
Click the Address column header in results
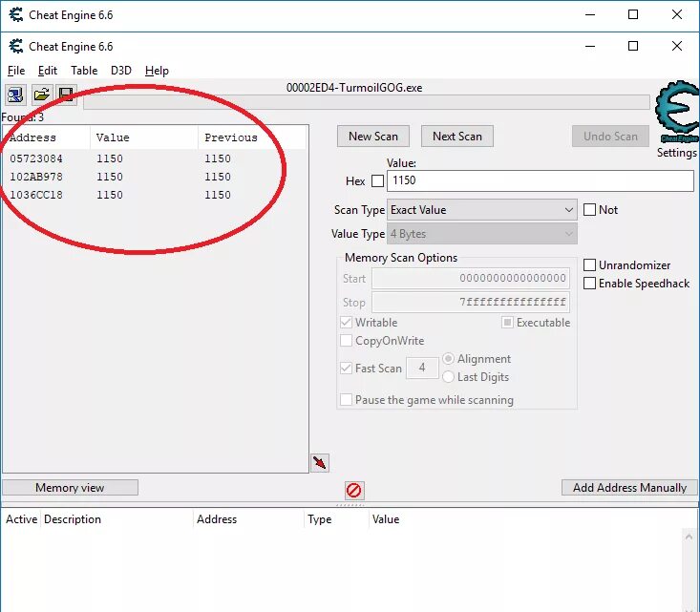[47, 137]
